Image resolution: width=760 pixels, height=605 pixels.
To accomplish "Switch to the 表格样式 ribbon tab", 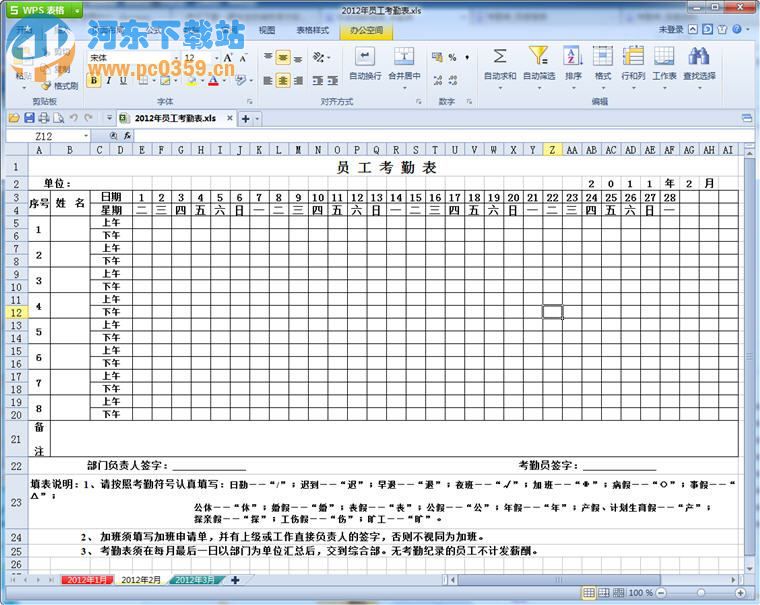I will (312, 30).
